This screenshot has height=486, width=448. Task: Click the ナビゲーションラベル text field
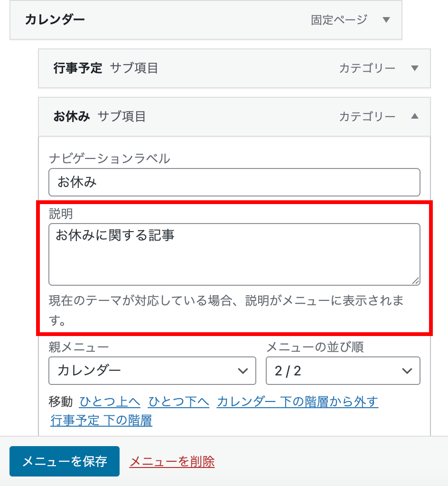(x=234, y=182)
